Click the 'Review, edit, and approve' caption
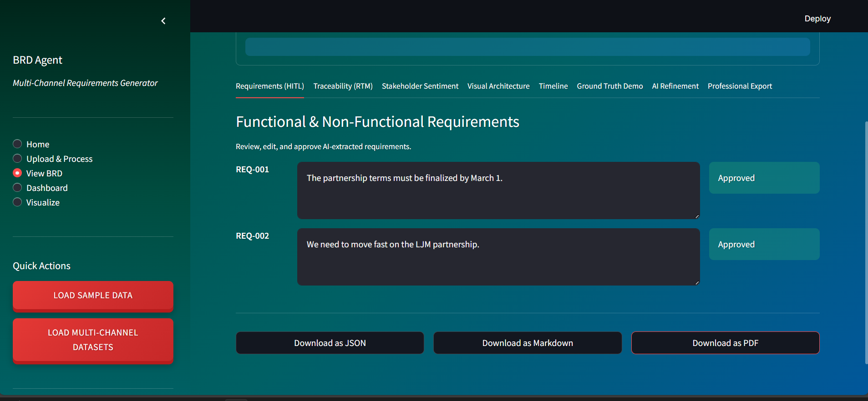This screenshot has width=868, height=401. (x=323, y=146)
